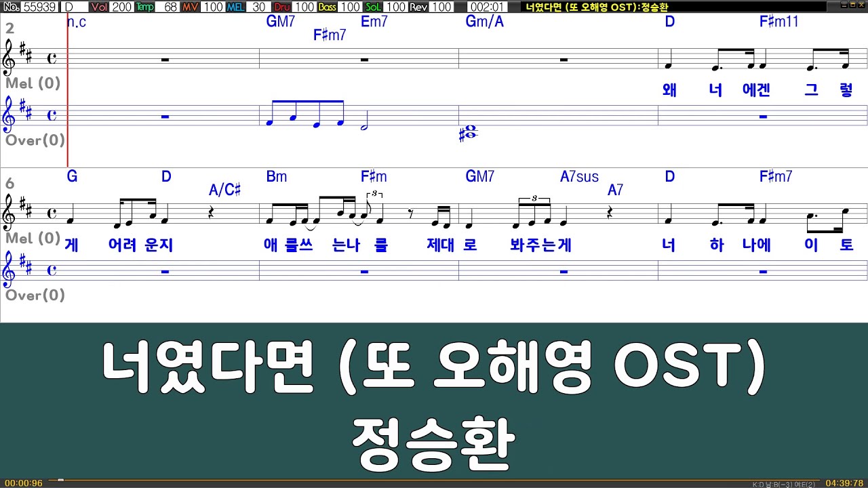Viewport: 868px width, 488px height.
Task: Select the A/C♯ chord symbol
Action: pos(224,190)
